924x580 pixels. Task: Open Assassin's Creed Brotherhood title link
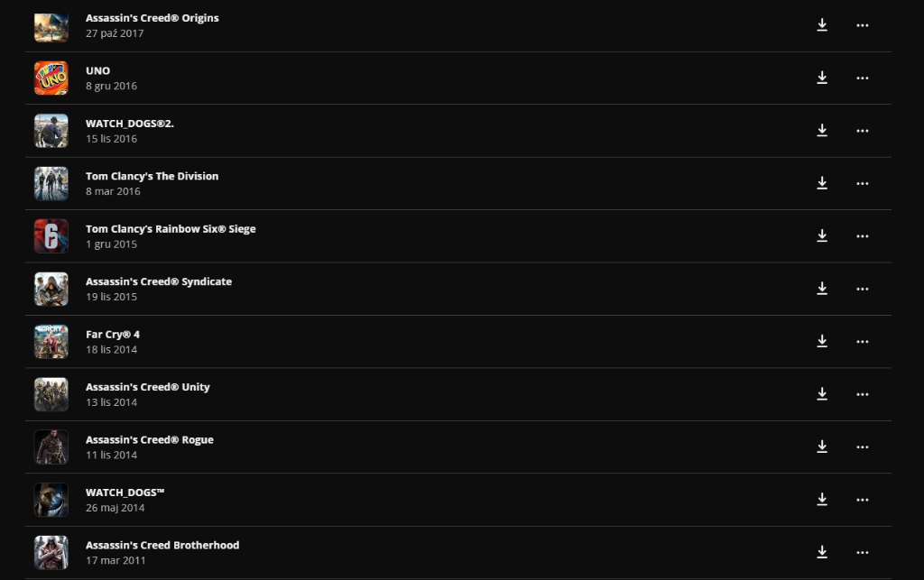[x=162, y=545]
